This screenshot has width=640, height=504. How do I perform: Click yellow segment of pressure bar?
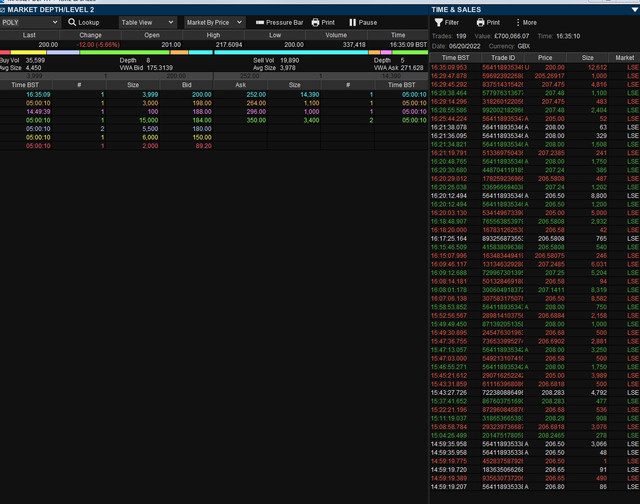pyautogui.click(x=28, y=52)
